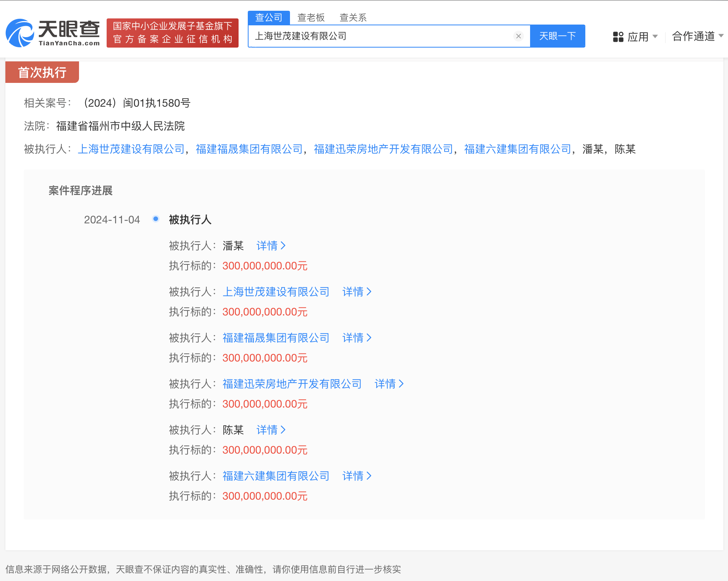The image size is (728, 581).
Task: Switch to the 查关系 tab
Action: coord(353,17)
